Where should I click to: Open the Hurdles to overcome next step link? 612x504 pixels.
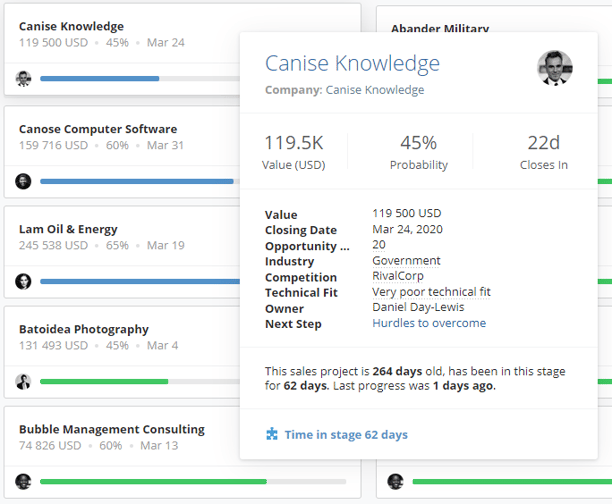coord(429,323)
